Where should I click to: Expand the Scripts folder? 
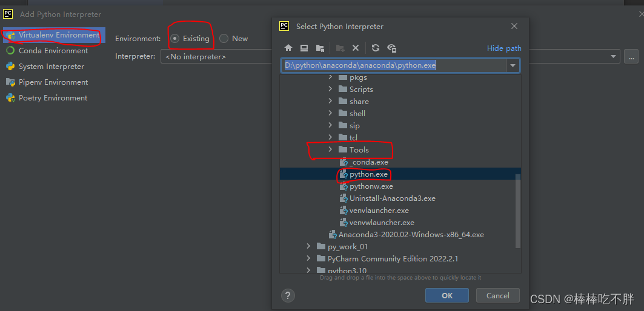point(330,89)
